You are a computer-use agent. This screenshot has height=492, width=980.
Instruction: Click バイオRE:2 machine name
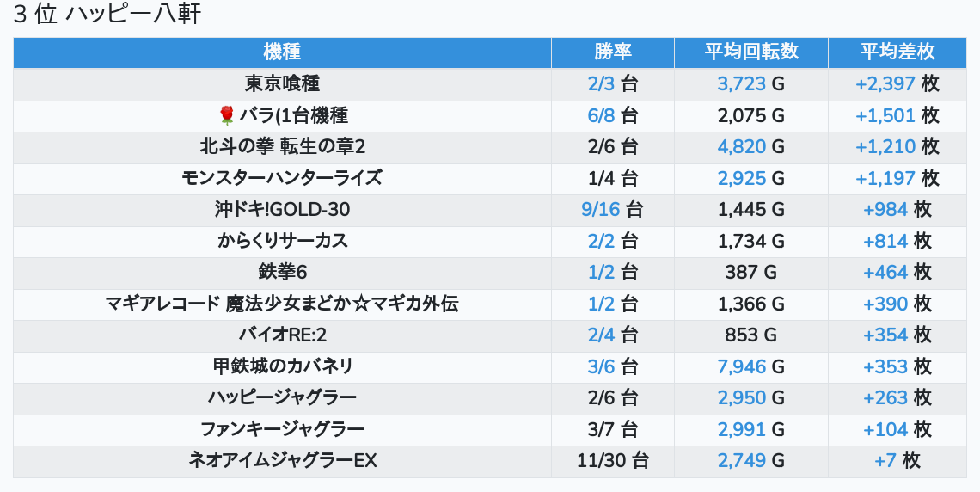pyautogui.click(x=282, y=335)
